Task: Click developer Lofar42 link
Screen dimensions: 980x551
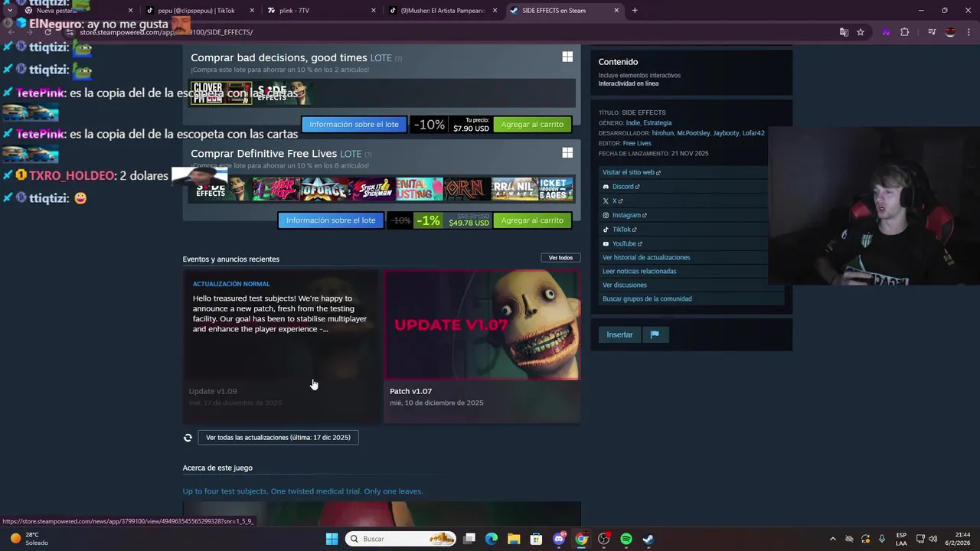Action: (x=753, y=133)
